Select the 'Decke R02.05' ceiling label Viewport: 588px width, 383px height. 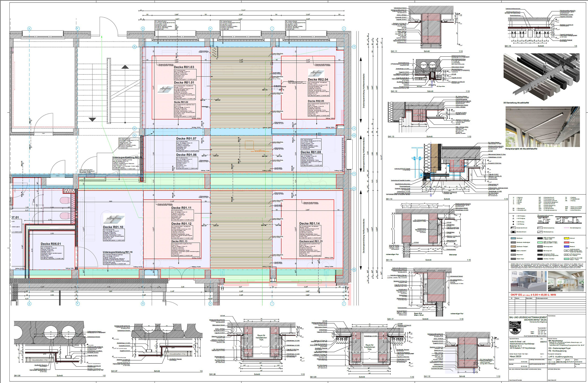coord(316,101)
